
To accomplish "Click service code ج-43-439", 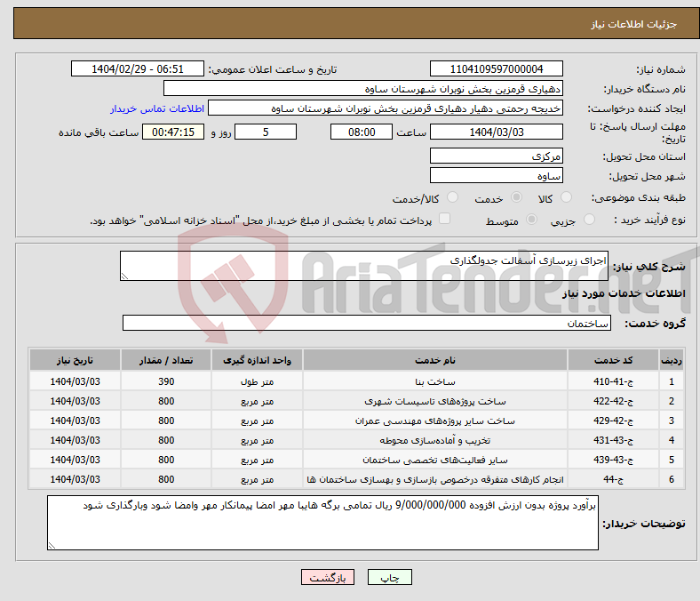I will click(614, 460).
